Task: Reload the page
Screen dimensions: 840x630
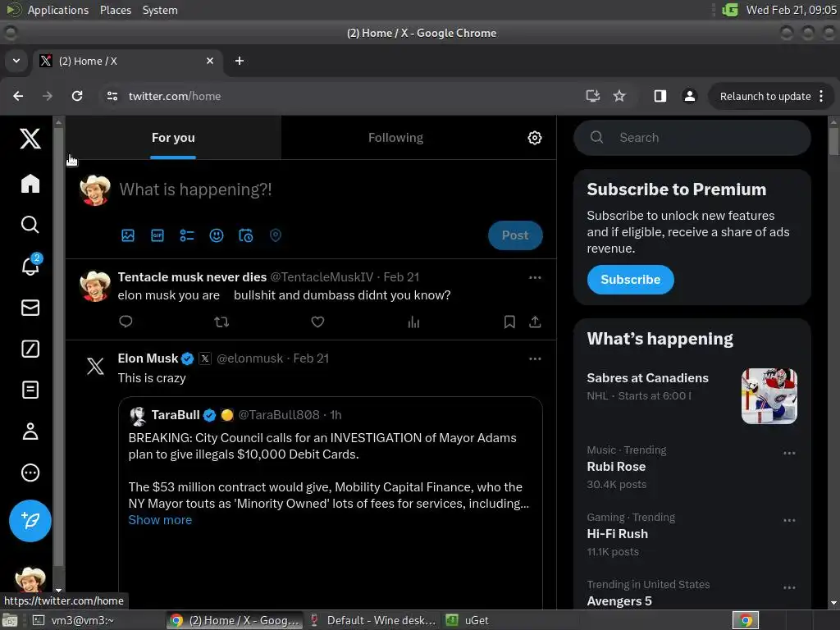Action: click(x=77, y=96)
